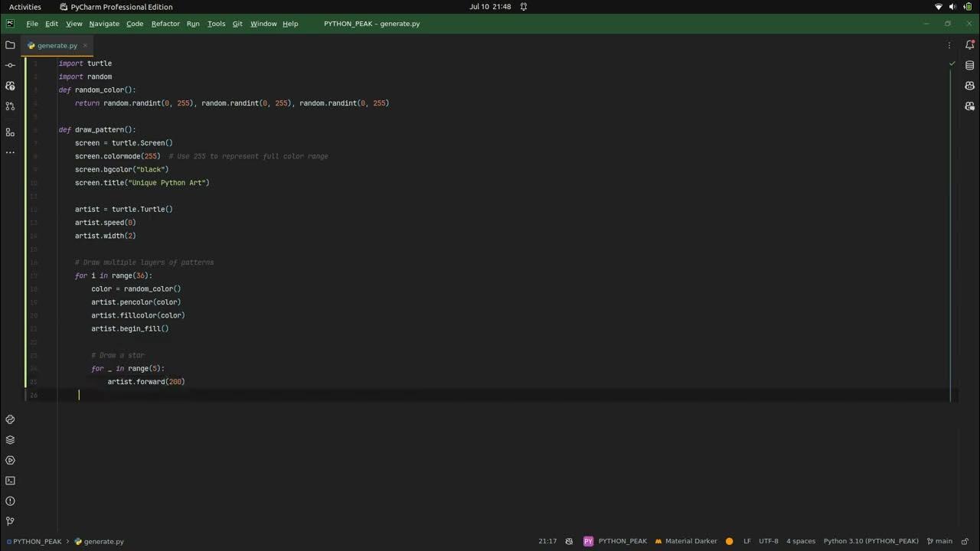Open the Services play-circle tool window

point(10,461)
